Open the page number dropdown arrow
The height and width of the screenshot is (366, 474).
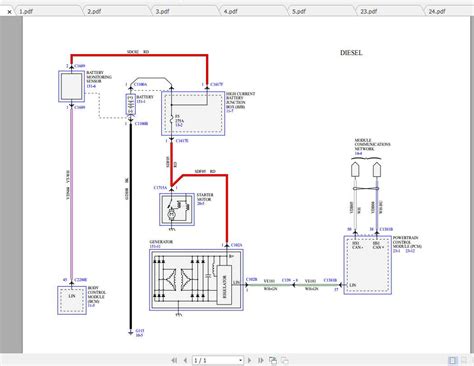click(x=240, y=360)
